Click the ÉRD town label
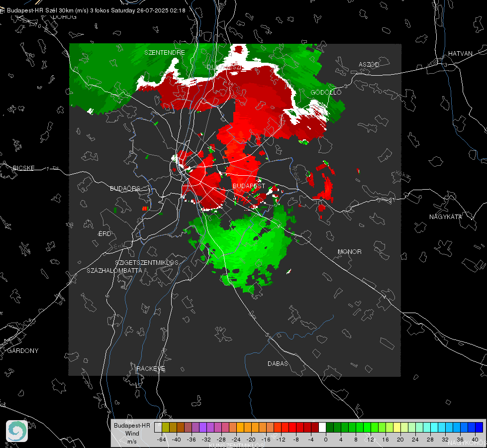The width and height of the screenshot is (487, 448). tap(104, 234)
